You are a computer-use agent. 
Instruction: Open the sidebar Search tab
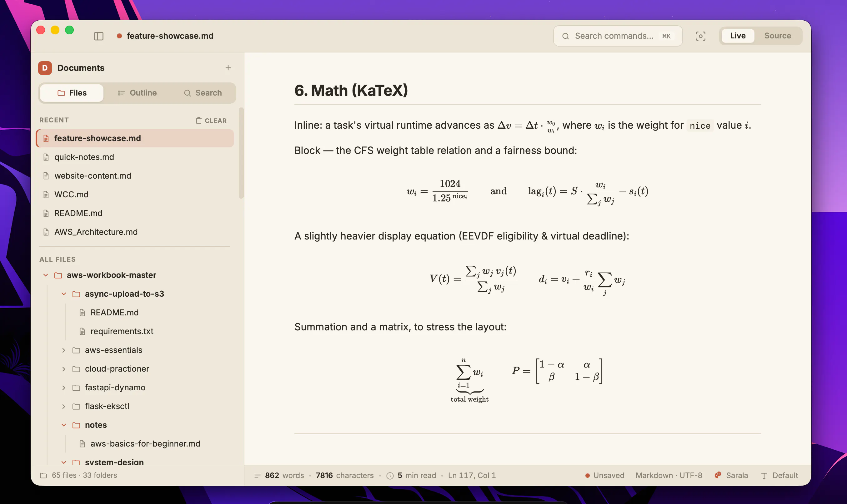coord(203,93)
